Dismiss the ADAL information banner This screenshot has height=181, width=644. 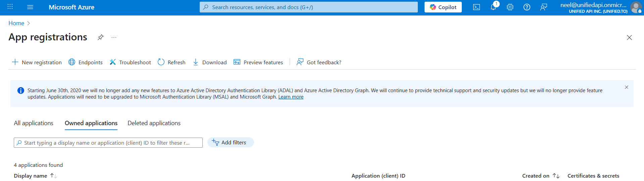coord(626,87)
